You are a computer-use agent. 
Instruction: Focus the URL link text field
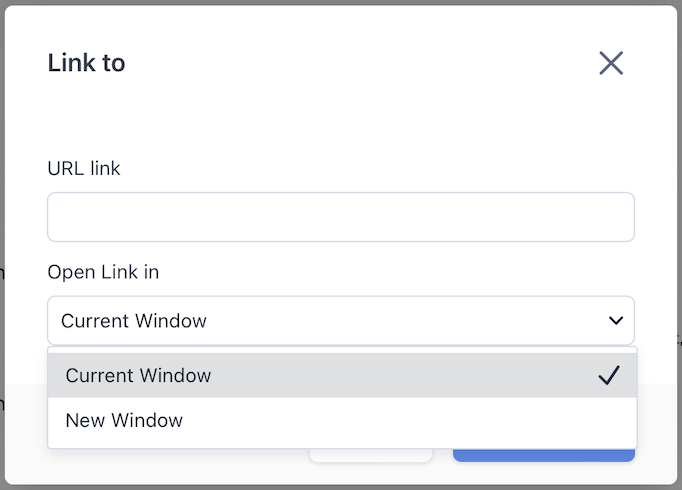tap(340, 217)
